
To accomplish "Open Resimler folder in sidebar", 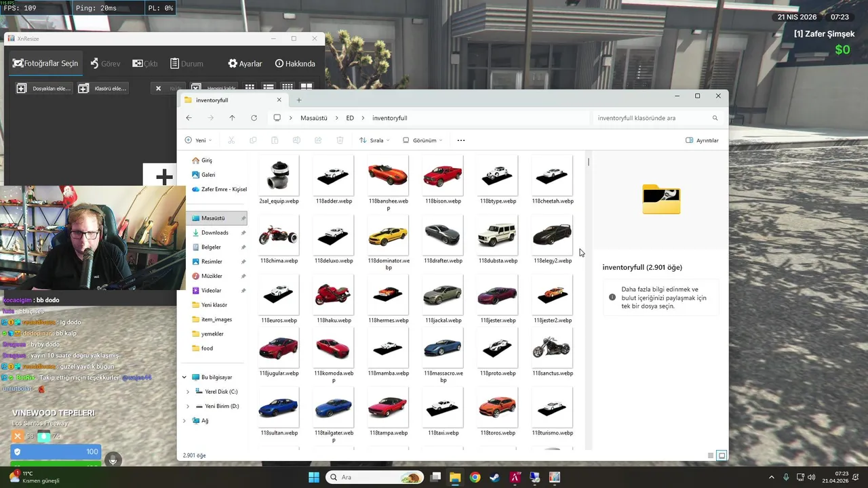I will pos(211,262).
